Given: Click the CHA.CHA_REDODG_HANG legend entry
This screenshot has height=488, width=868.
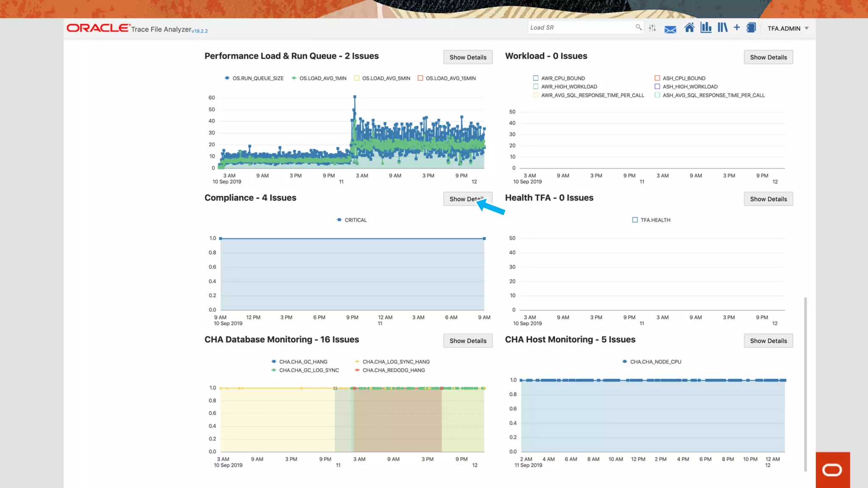Looking at the screenshot, I should (x=393, y=370).
